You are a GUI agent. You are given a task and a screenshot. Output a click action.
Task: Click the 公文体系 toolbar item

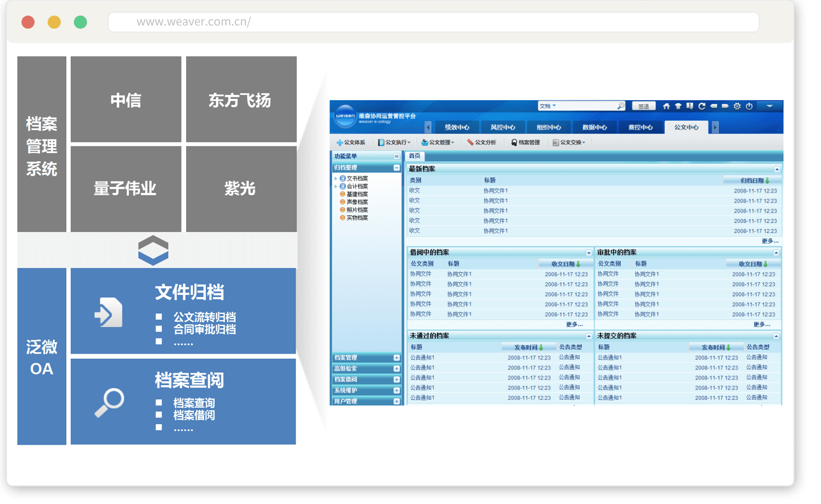pyautogui.click(x=351, y=142)
